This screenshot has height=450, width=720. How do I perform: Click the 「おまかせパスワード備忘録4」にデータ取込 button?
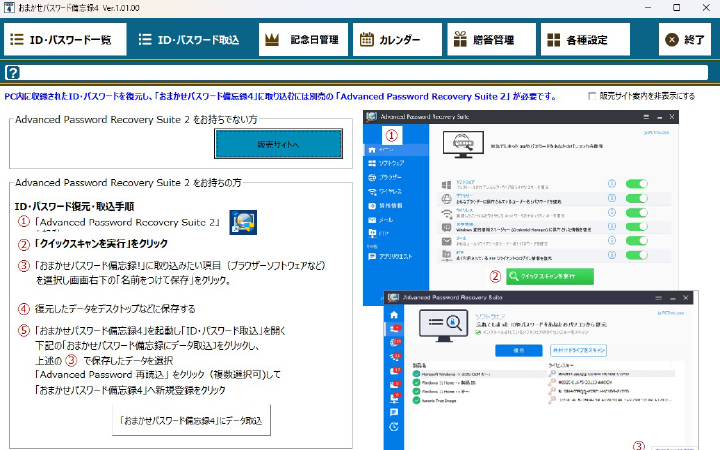pos(191,420)
